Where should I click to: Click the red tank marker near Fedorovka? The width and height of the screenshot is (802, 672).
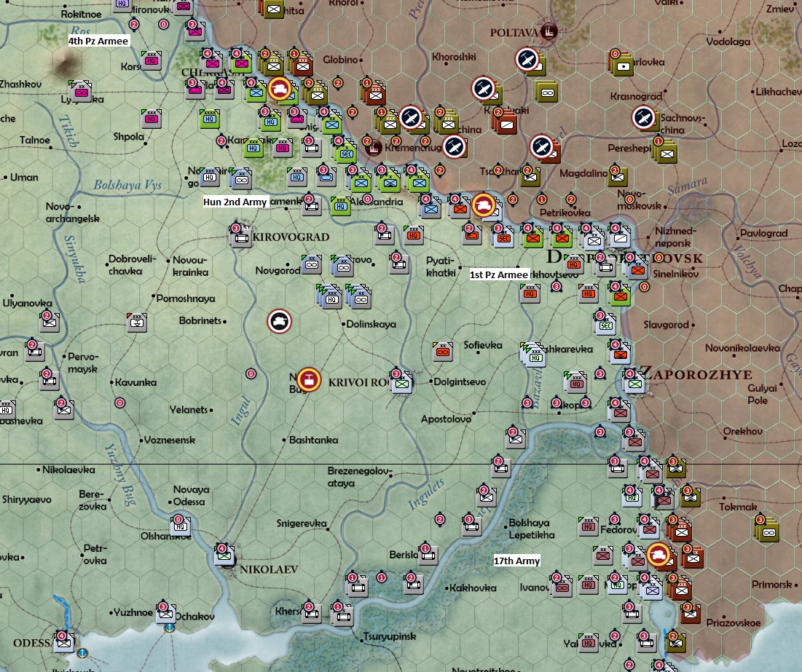tap(658, 555)
